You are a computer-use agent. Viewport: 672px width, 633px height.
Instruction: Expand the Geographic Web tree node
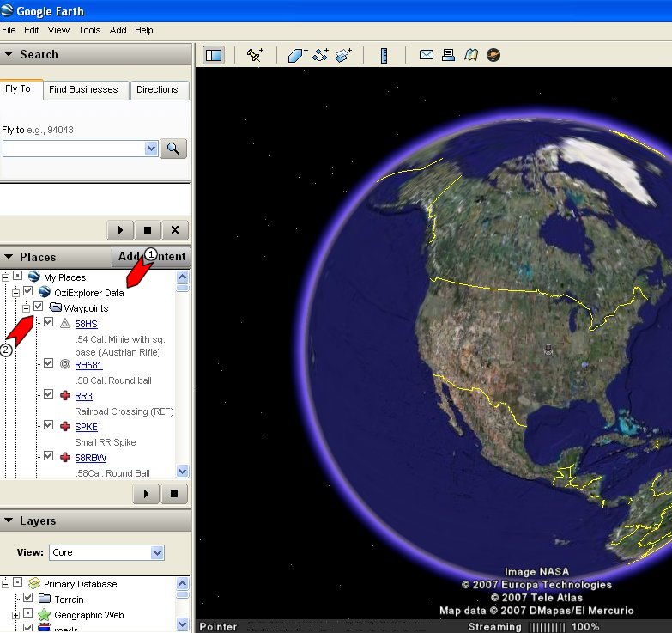click(x=15, y=616)
